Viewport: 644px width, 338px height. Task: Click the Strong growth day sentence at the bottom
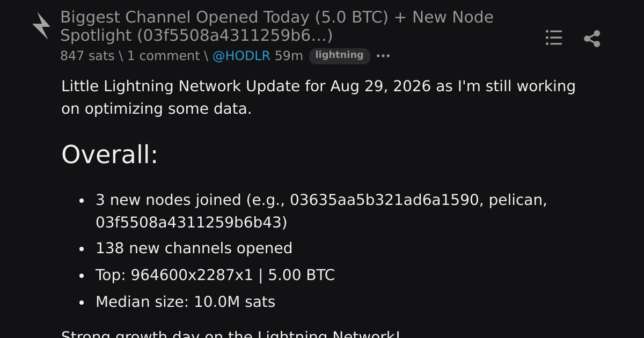pyautogui.click(x=231, y=334)
